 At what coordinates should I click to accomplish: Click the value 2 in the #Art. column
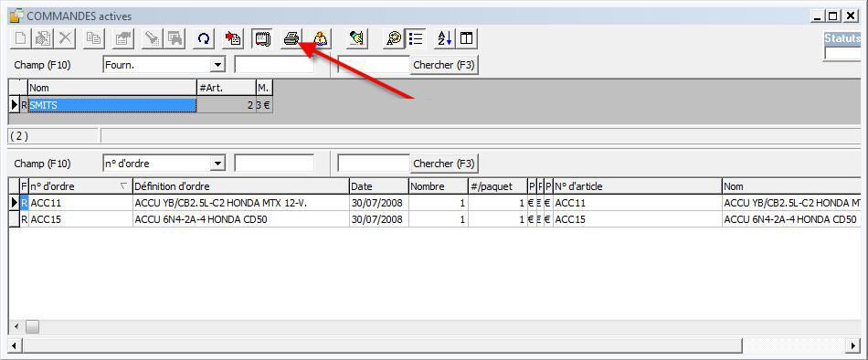click(226, 105)
